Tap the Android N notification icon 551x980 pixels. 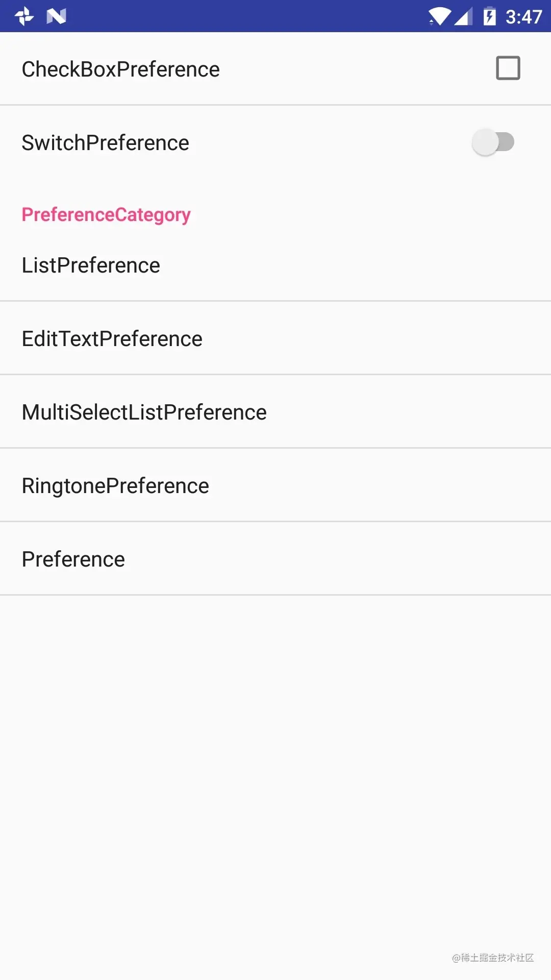tap(57, 16)
